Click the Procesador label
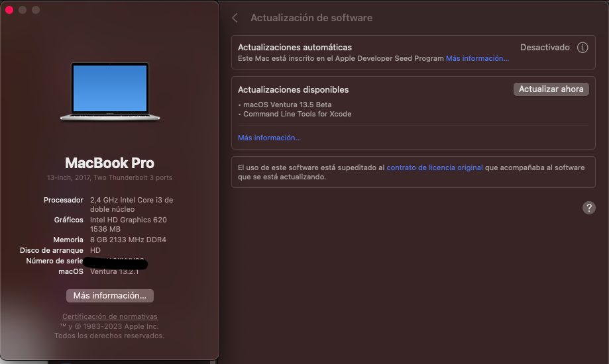Screen dimensions: 609x364 tap(64, 201)
